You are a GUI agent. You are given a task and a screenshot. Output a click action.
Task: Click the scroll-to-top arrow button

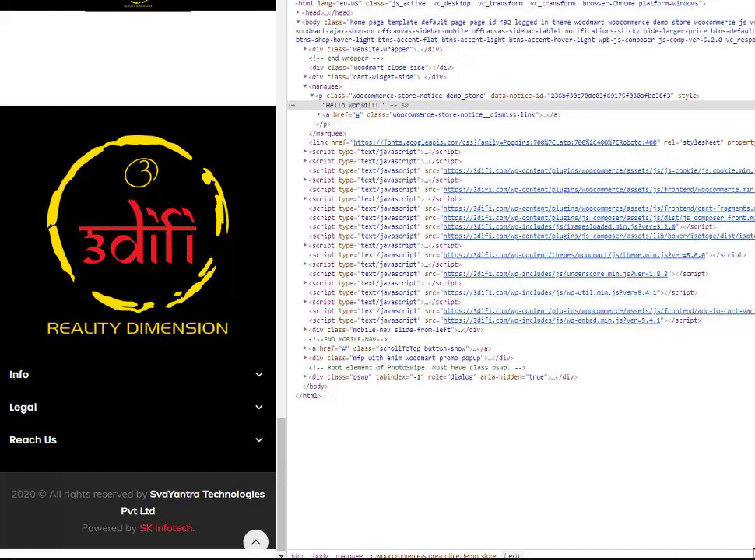(255, 541)
